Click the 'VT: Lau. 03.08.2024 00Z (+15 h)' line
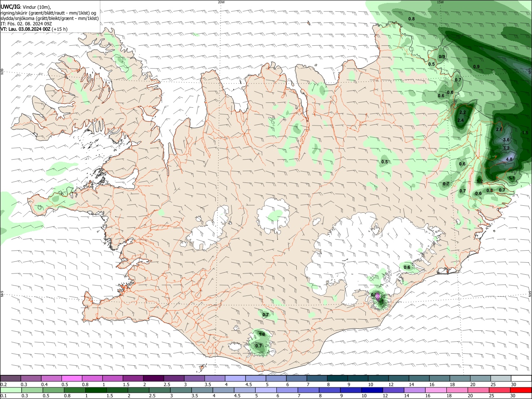This screenshot has width=532, height=399. 34,30
